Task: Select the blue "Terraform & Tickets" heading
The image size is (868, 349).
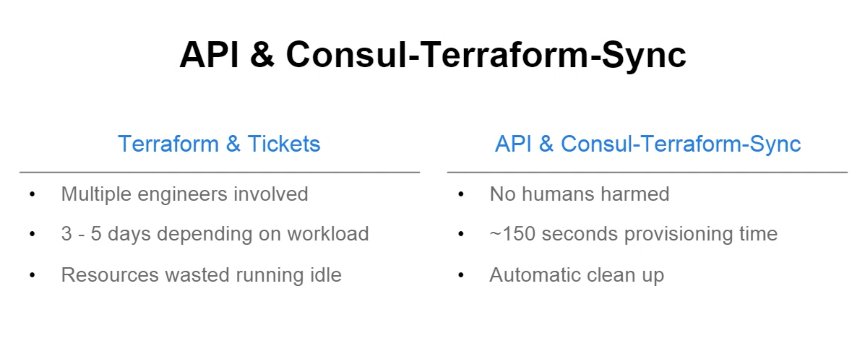Action: (x=219, y=144)
